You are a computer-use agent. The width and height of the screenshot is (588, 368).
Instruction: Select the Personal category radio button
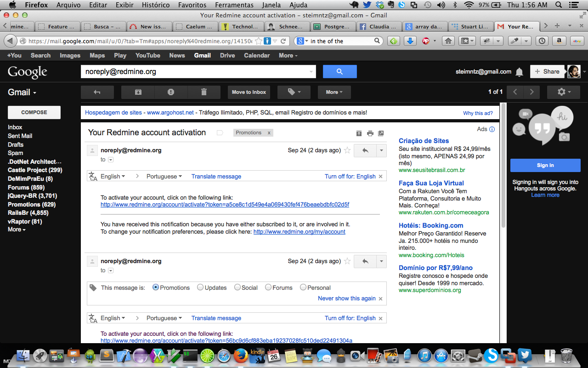click(303, 287)
